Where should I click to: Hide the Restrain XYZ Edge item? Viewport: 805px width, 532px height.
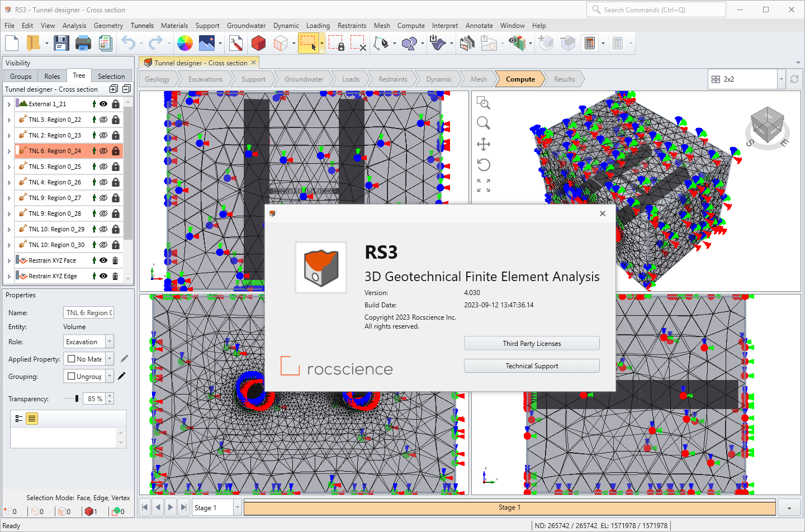(103, 276)
